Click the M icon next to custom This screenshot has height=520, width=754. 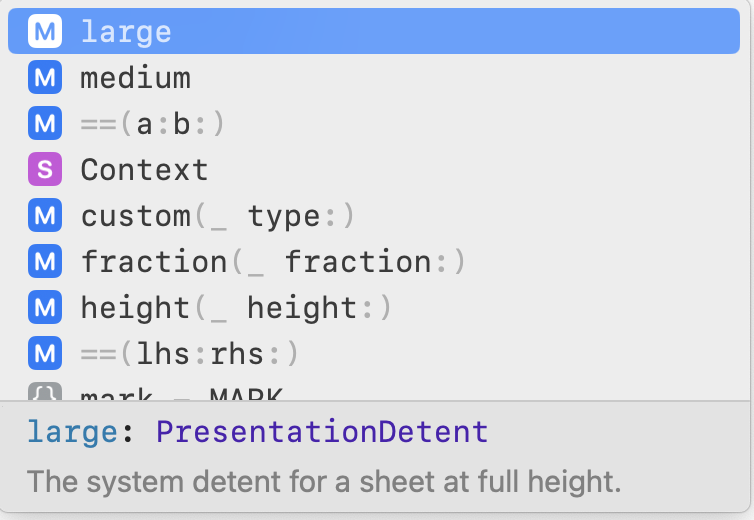coord(45,215)
